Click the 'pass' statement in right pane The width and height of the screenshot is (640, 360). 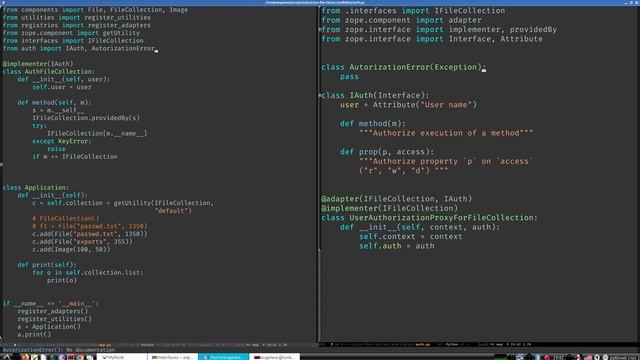(x=349, y=77)
